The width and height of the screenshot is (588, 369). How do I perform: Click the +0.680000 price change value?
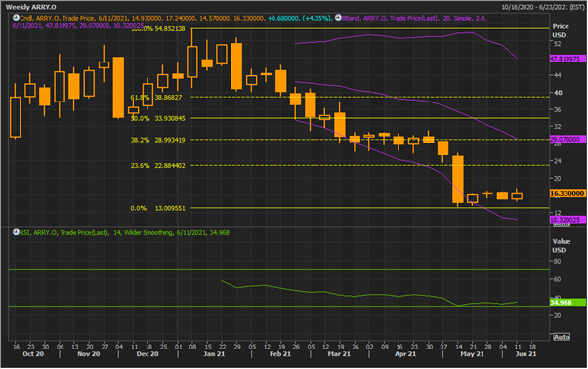(x=283, y=18)
